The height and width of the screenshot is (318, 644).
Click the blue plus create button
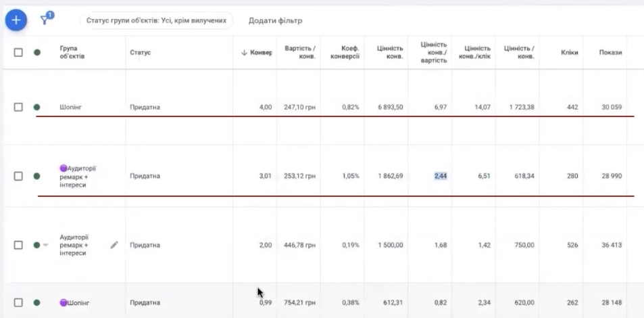(16, 20)
